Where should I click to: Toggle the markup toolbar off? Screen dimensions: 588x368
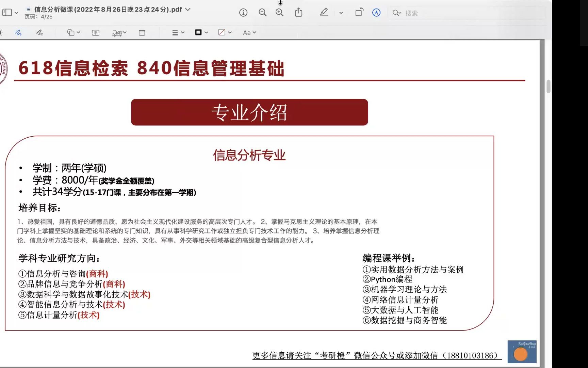tap(376, 13)
